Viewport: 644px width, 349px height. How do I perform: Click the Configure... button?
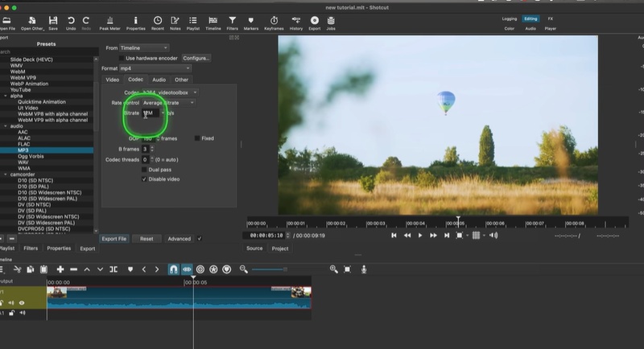[196, 58]
